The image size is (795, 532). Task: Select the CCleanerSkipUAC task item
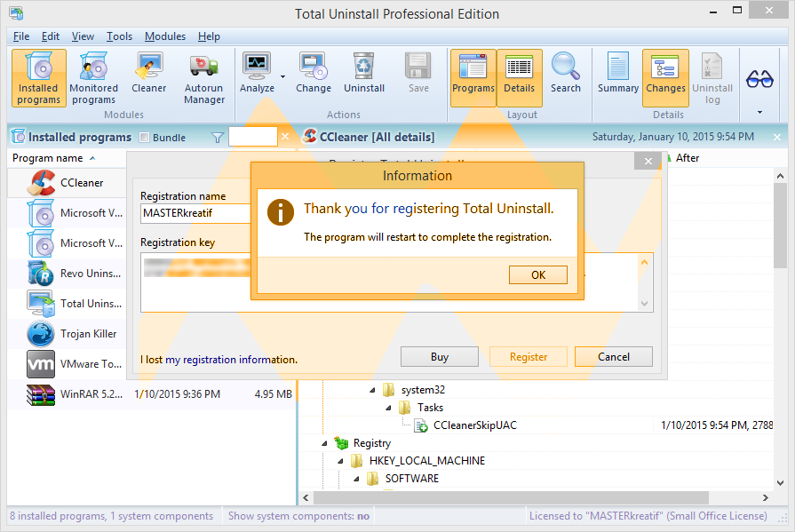click(x=474, y=425)
